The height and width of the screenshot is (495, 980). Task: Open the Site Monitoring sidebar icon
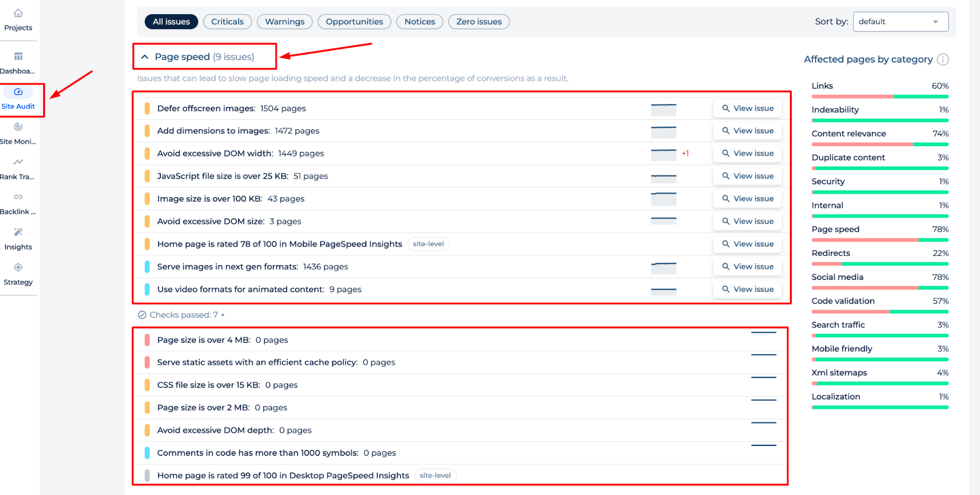pos(18,127)
